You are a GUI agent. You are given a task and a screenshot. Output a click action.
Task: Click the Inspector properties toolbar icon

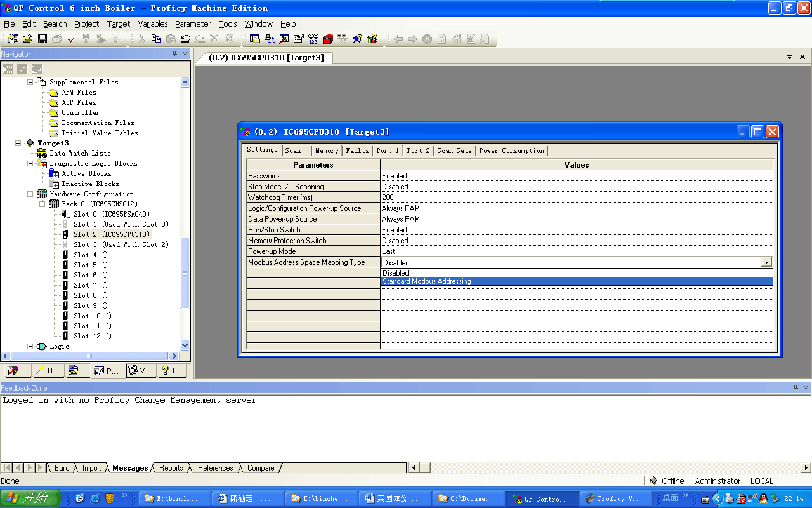coord(299,39)
